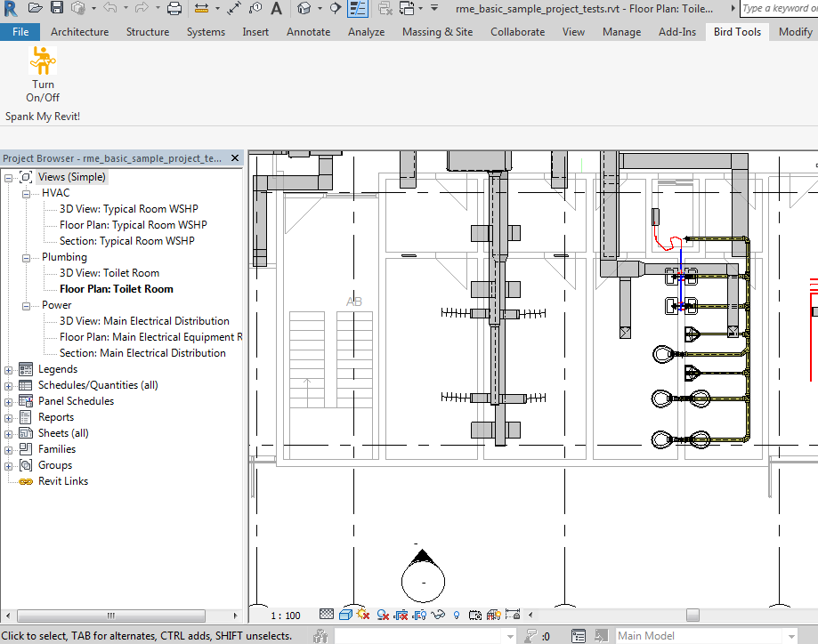The image size is (818, 644).
Task: Select the Measure Between Two References tool
Action: tap(201, 8)
